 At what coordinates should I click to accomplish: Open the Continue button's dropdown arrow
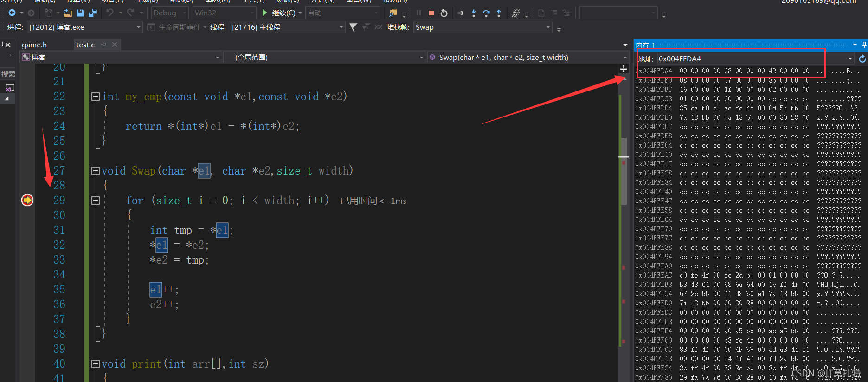click(300, 13)
